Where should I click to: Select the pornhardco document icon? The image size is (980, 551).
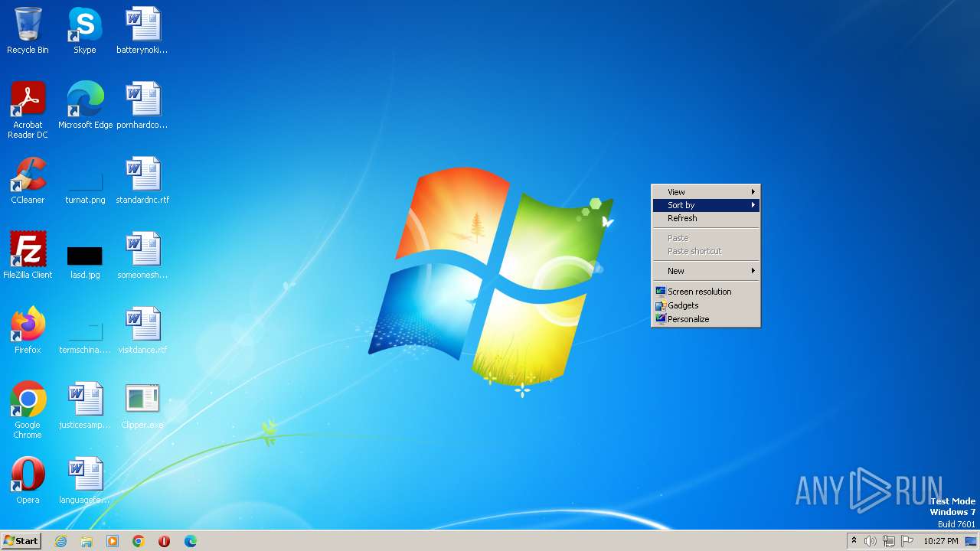(x=142, y=106)
